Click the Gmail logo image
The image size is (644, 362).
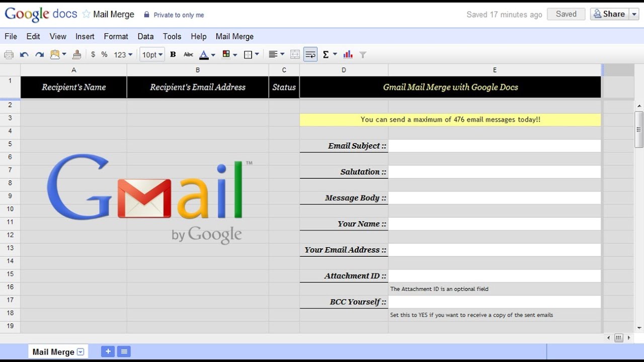tap(150, 200)
